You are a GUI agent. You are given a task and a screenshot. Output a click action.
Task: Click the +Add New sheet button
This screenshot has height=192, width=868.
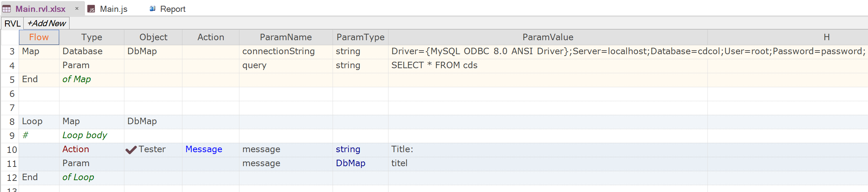47,23
